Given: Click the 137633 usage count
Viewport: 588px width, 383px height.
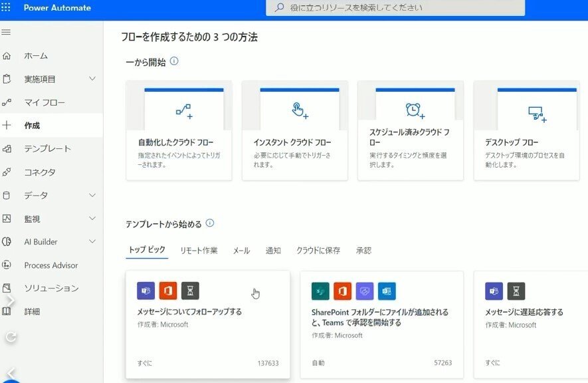Looking at the screenshot, I should [268, 363].
